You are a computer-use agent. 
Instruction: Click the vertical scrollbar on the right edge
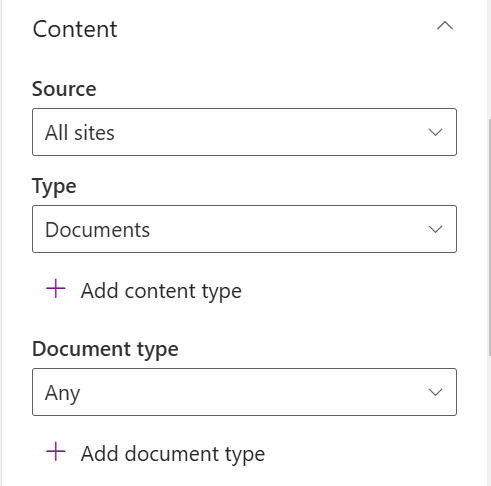[489, 237]
